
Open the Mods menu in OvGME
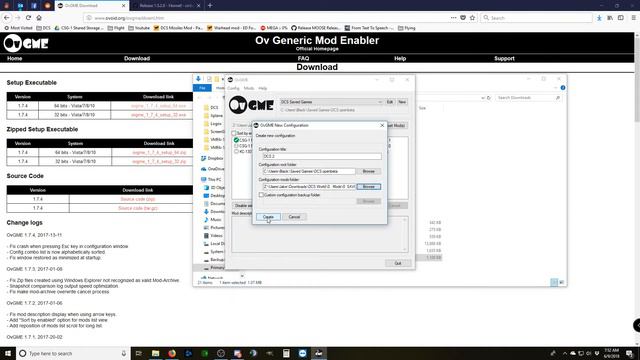click(x=249, y=88)
